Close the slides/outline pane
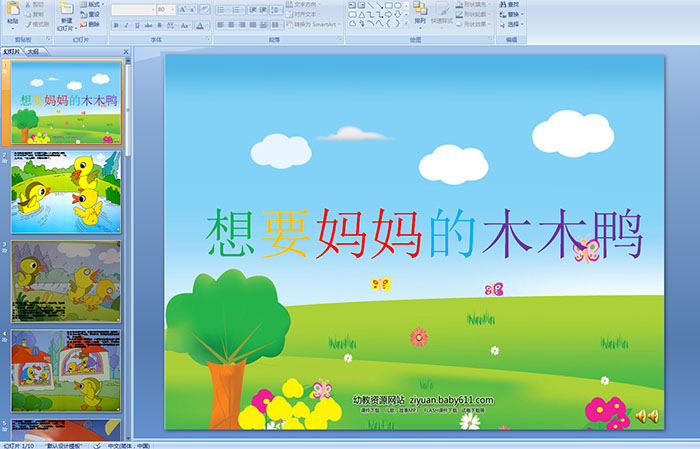 point(126,52)
